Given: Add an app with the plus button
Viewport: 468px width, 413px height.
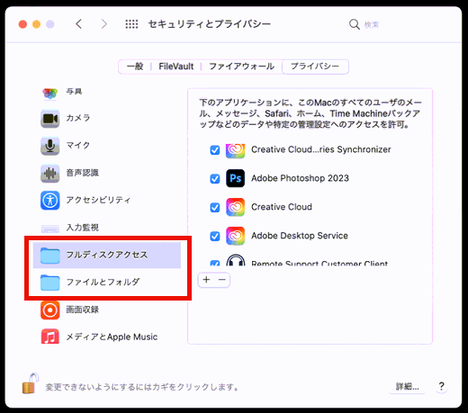Looking at the screenshot, I should tap(206, 280).
